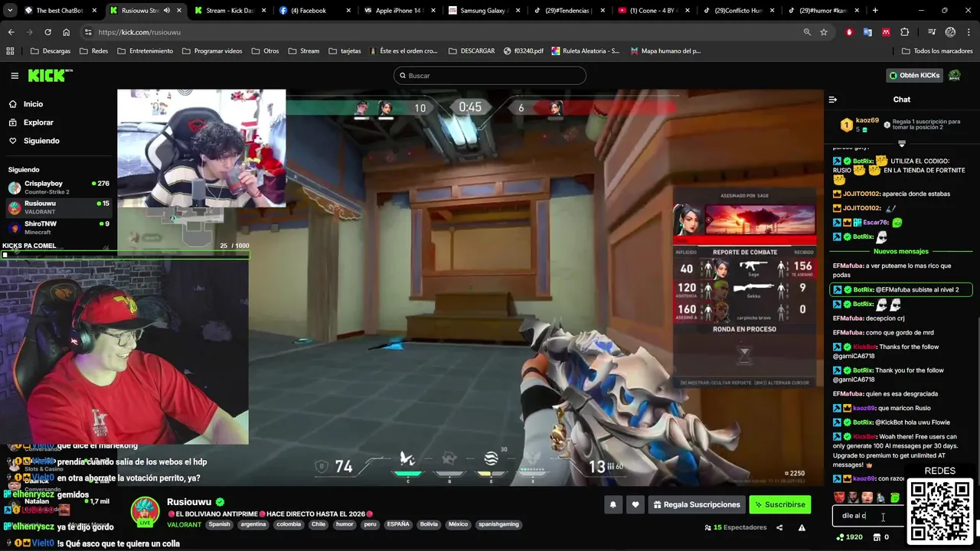Open the Chrome three-dot menu

(969, 32)
